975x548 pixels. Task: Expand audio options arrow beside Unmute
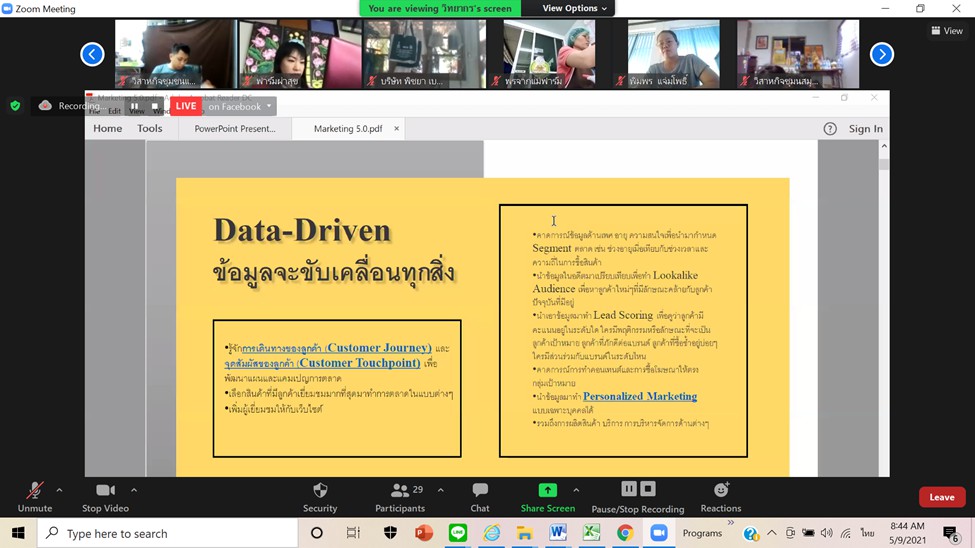59,490
